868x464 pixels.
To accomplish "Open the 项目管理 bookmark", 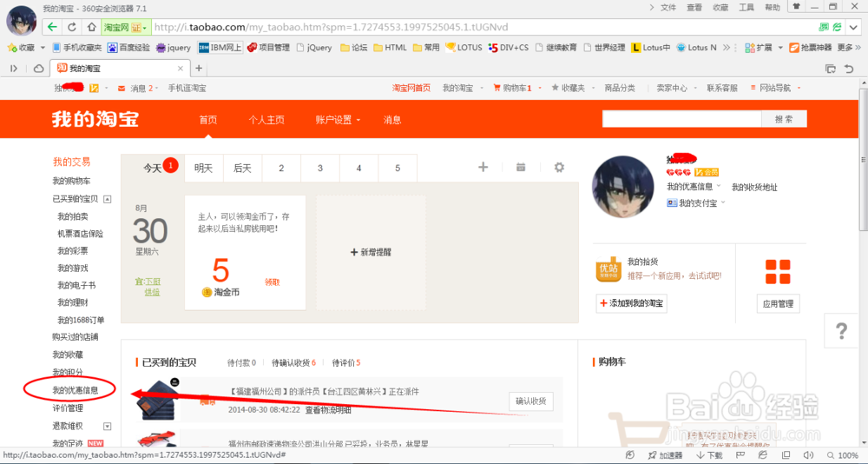I will click(x=268, y=48).
